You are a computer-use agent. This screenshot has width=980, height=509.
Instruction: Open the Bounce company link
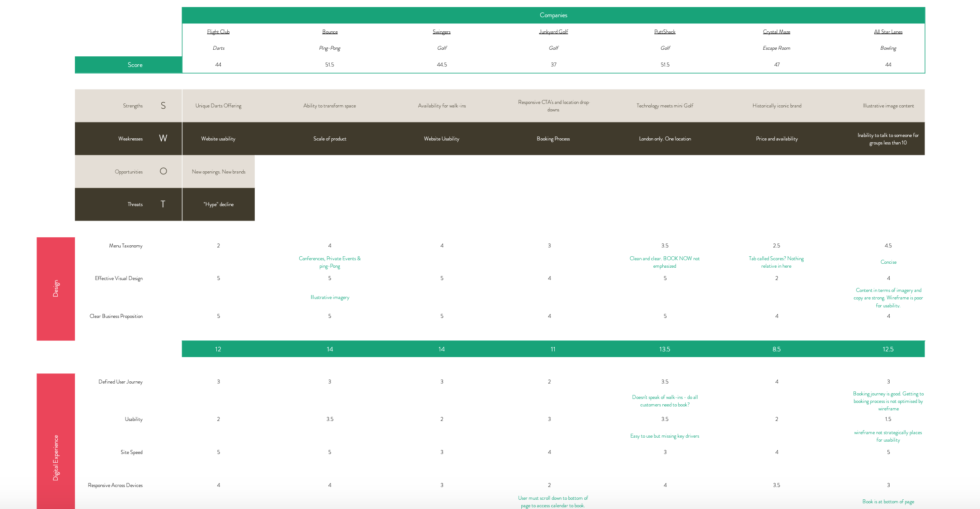[330, 32]
